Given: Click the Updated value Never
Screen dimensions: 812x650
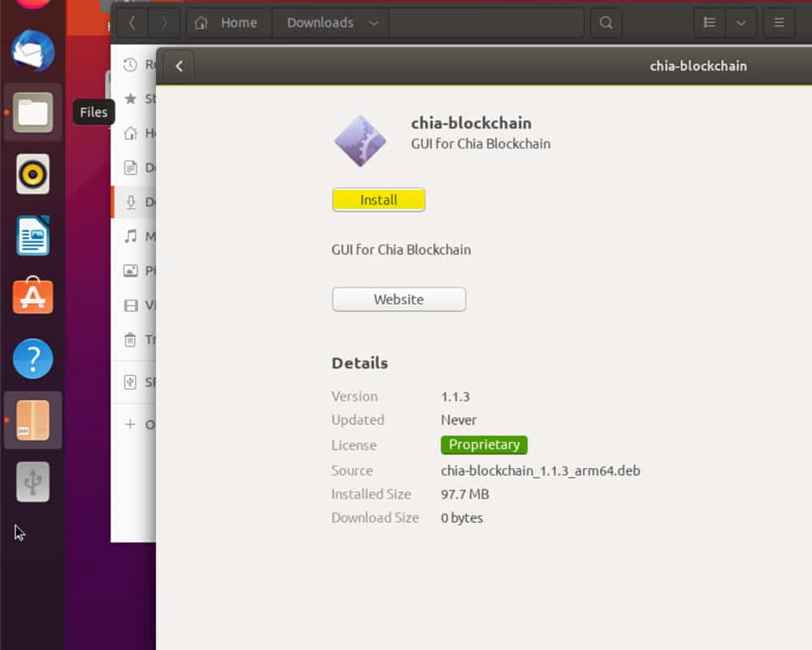Looking at the screenshot, I should [x=458, y=420].
